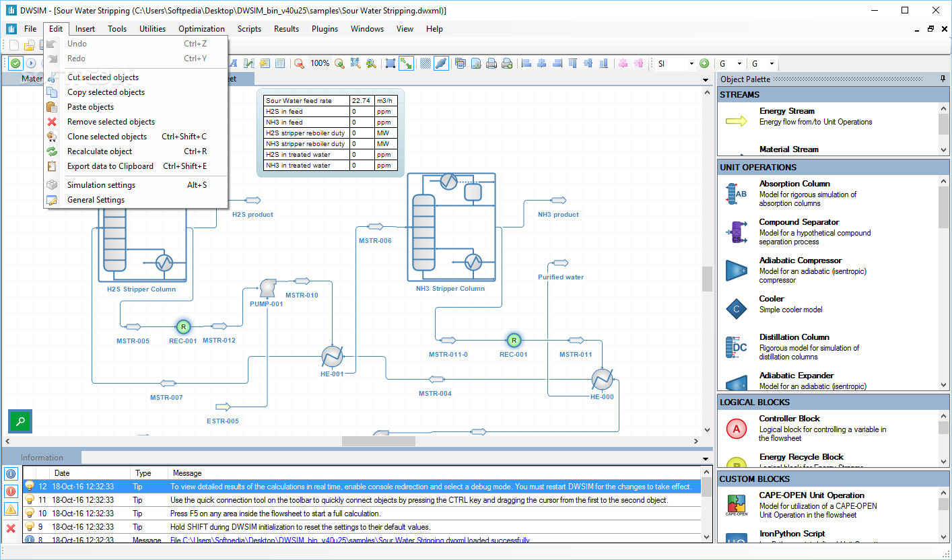
Task: Click the REC-001 recycle near MSTR-005
Action: click(183, 326)
